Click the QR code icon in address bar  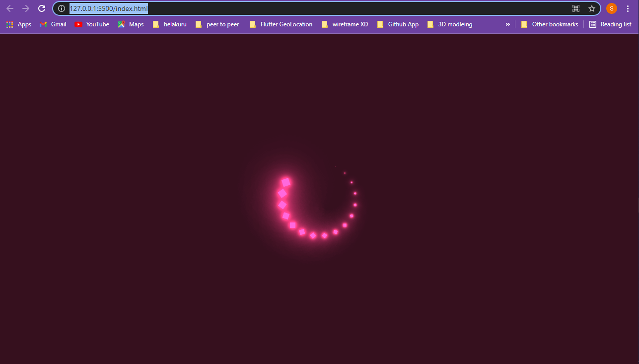(576, 8)
